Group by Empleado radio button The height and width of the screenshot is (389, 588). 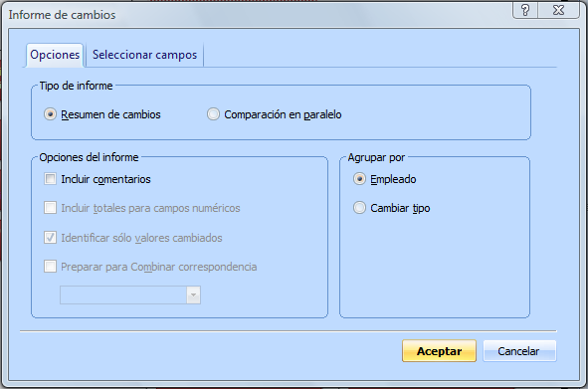(x=359, y=179)
